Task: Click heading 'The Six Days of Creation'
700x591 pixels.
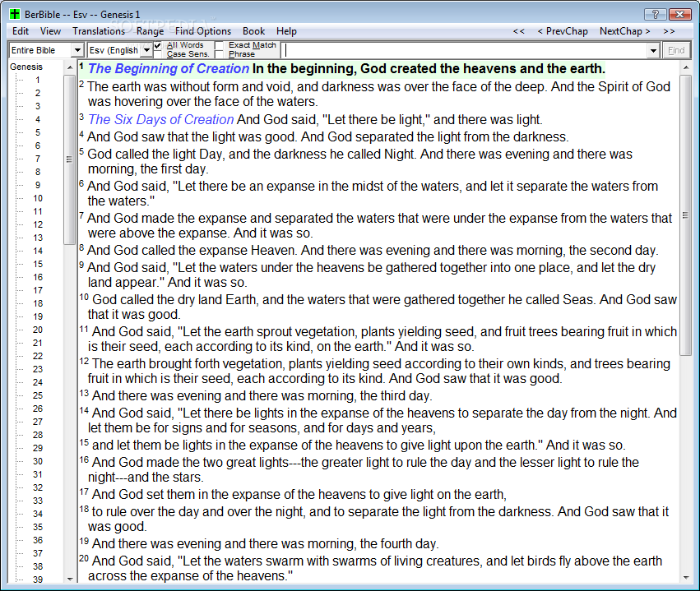Action: 160,119
